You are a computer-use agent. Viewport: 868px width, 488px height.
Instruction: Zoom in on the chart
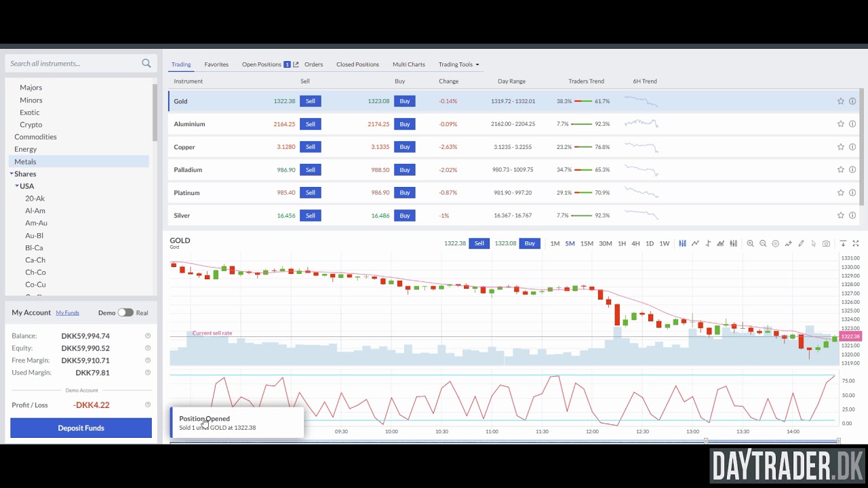pos(750,243)
